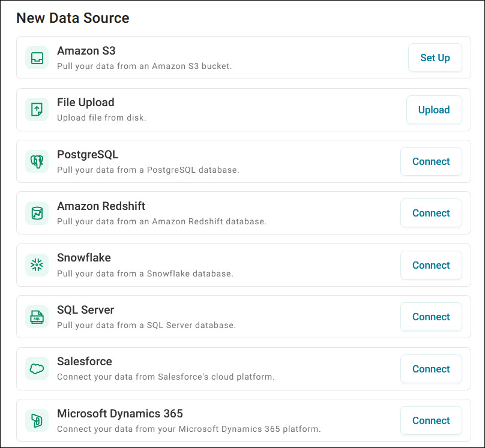Click 'Pull your data from a SQL Server database.'
Image resolution: width=485 pixels, height=448 pixels.
[x=146, y=325]
